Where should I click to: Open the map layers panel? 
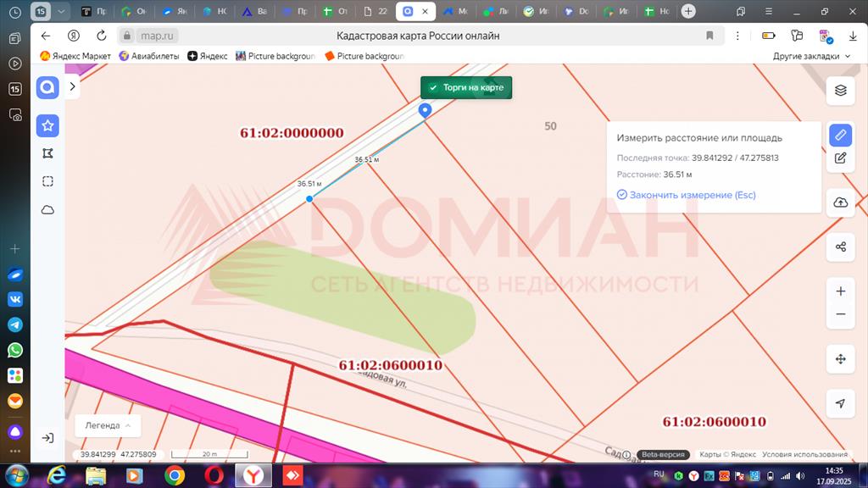click(x=840, y=91)
